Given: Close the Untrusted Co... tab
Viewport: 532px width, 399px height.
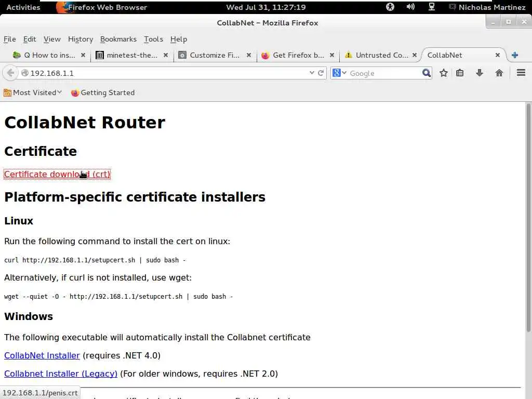Looking at the screenshot, I should (x=414, y=55).
